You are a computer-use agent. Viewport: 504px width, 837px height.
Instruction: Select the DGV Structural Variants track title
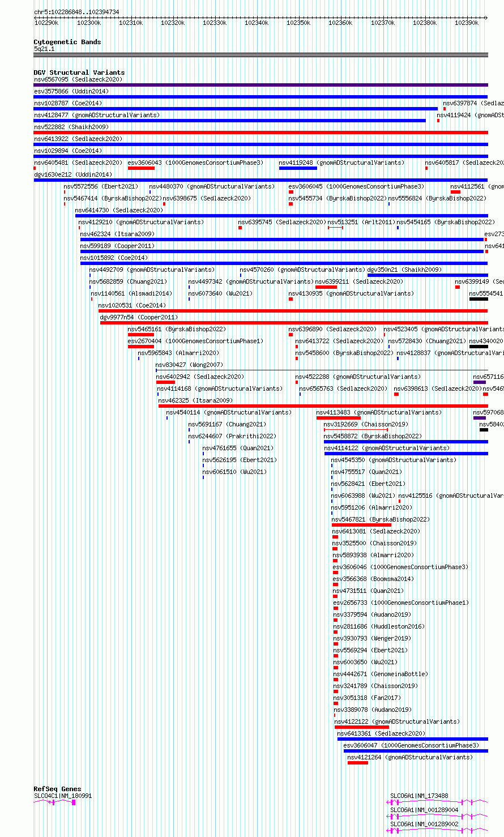(x=79, y=72)
